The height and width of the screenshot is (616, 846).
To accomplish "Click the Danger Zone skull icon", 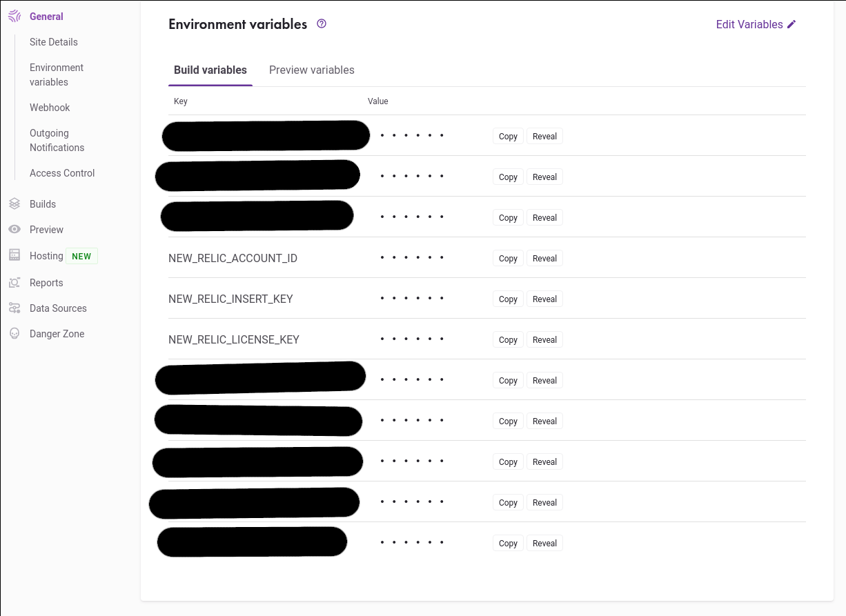I will pos(14,334).
